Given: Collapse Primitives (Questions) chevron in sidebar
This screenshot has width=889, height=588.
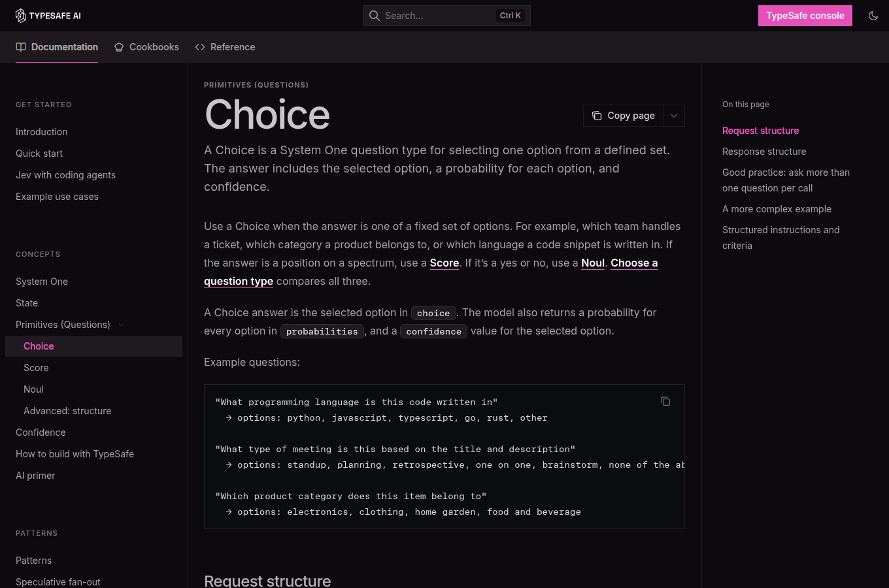Looking at the screenshot, I should (121, 325).
